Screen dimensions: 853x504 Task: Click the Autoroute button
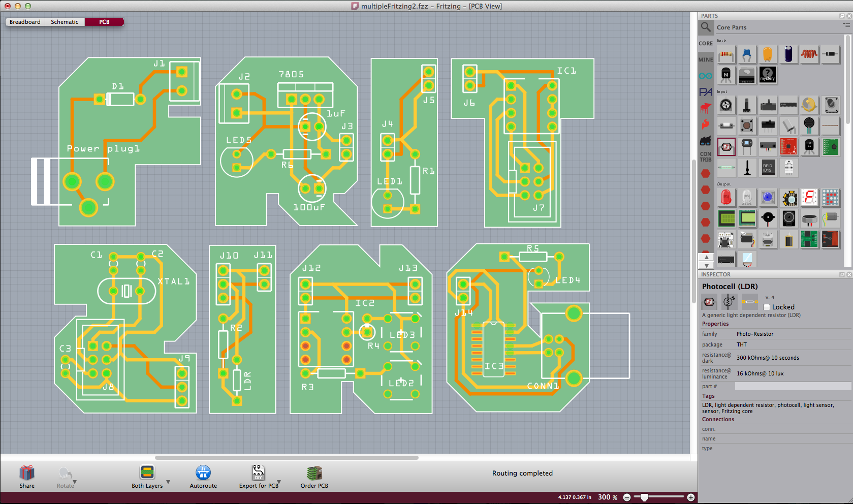203,474
